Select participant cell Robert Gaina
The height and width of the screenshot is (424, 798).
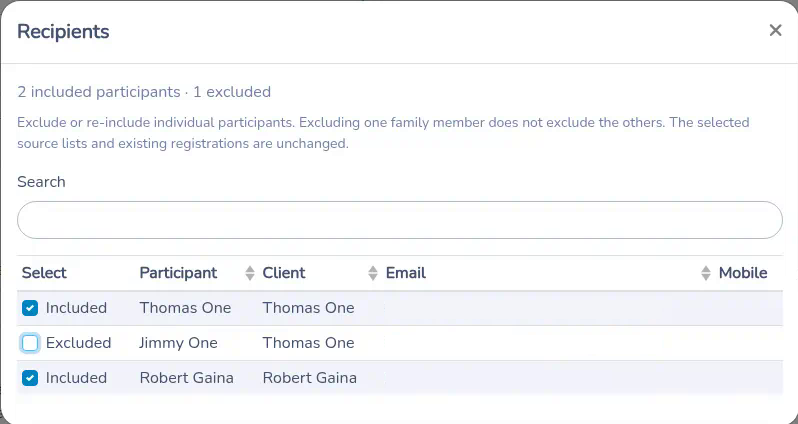pos(186,378)
